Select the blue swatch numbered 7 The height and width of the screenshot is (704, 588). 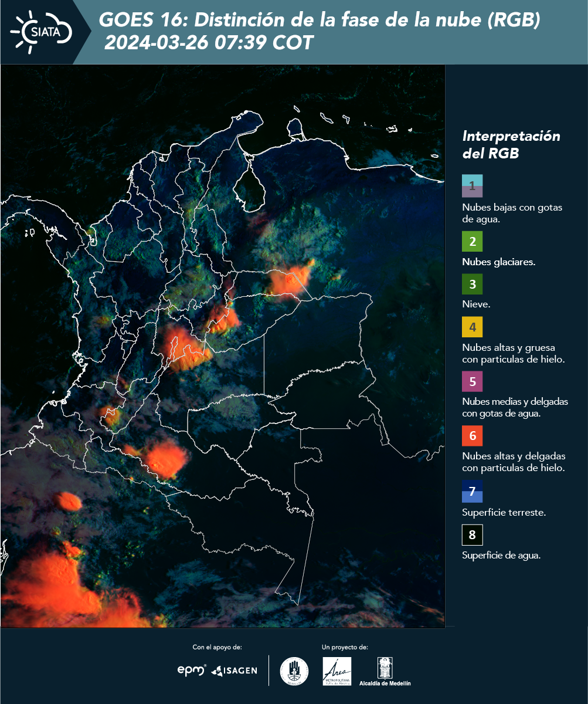(472, 491)
